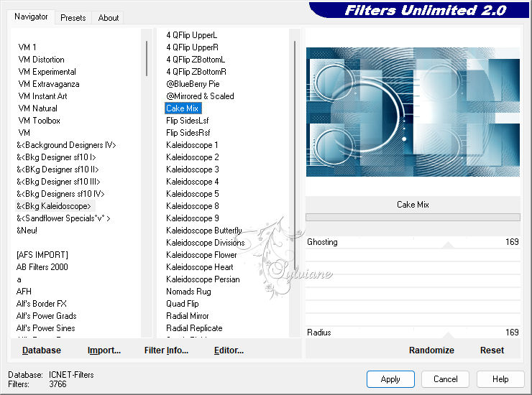Click the Database button

tap(42, 350)
